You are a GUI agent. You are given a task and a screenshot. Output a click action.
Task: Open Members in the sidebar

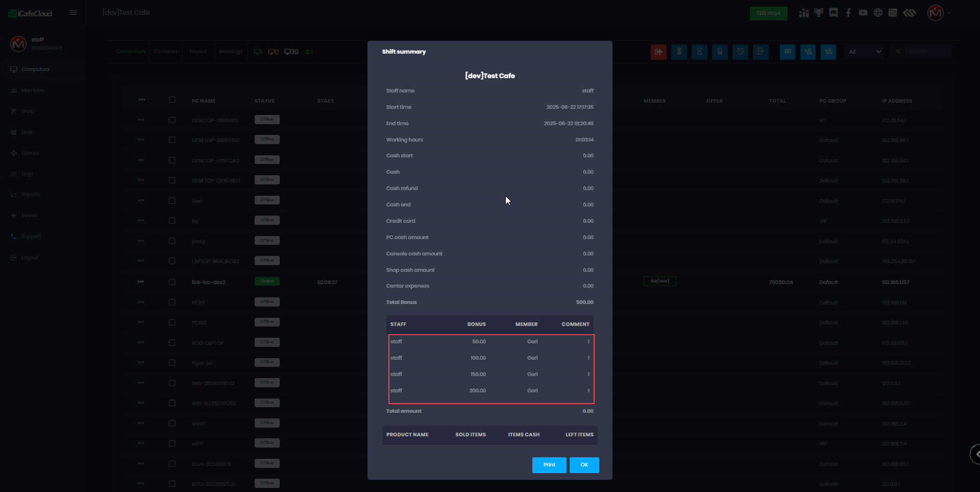coord(33,90)
